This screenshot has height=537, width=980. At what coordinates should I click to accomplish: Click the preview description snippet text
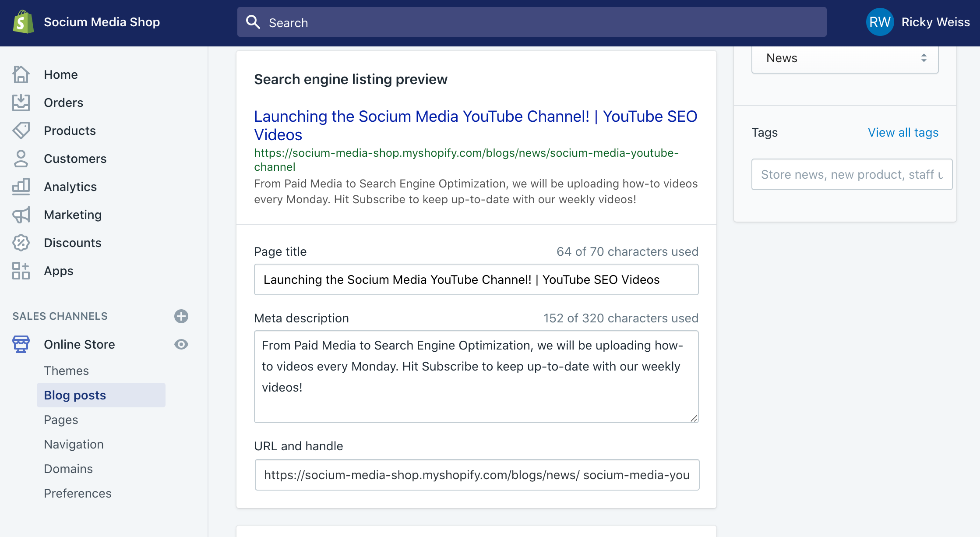[476, 191]
